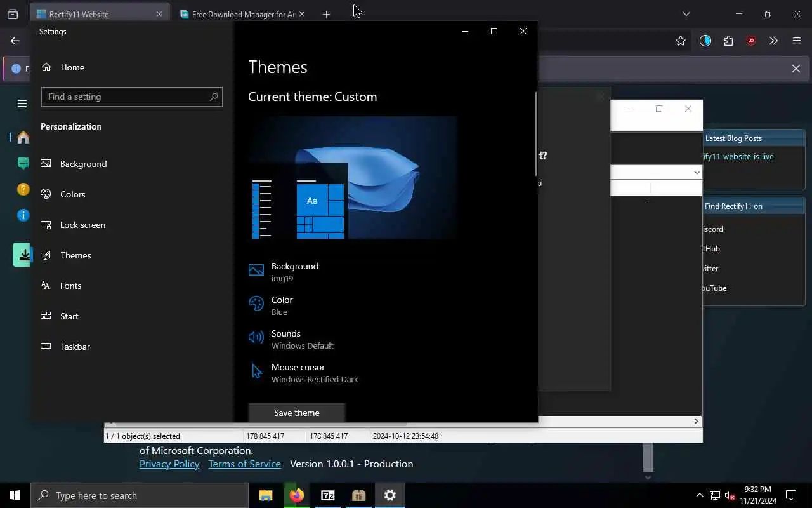
Task: Dismiss the browser notification bar
Action: [796, 69]
